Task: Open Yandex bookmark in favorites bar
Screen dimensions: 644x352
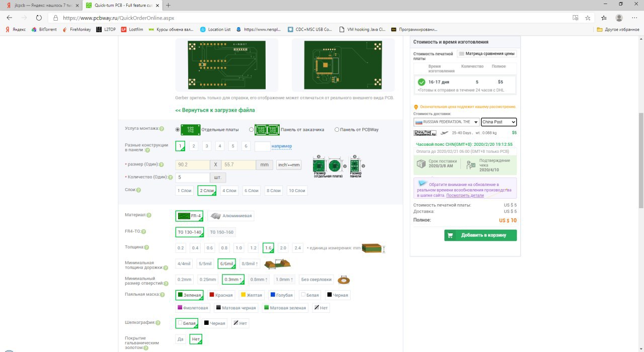Action: [x=16, y=29]
